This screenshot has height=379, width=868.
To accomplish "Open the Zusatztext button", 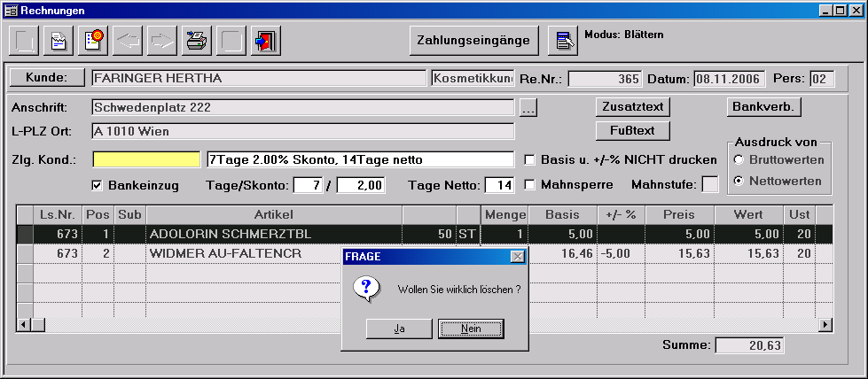I will point(633,107).
